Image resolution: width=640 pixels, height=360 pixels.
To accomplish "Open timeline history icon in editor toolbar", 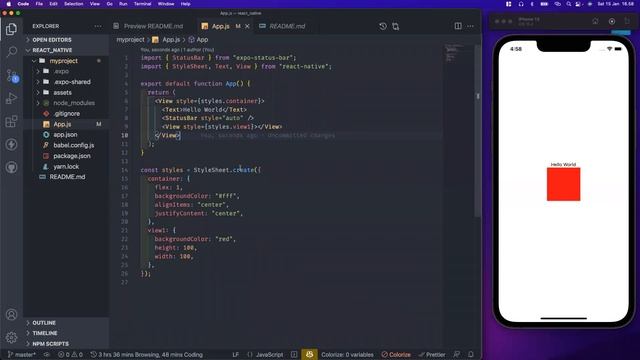I will pos(382,26).
